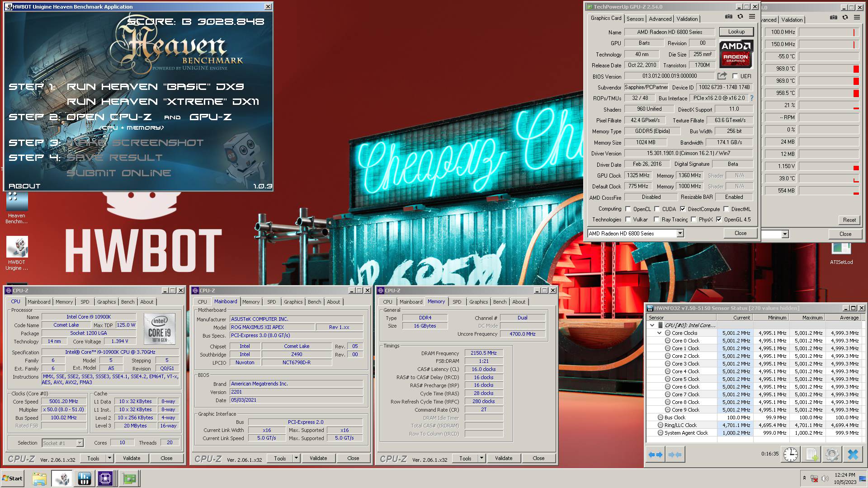Open Heaven Benchmark desktop shortcut icon
Screen dimensions: 868x488
click(17, 208)
